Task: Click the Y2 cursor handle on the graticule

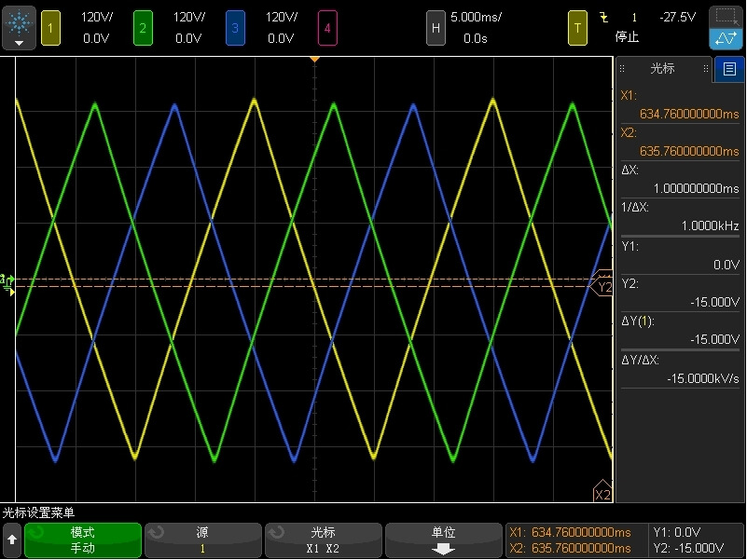Action: point(602,287)
